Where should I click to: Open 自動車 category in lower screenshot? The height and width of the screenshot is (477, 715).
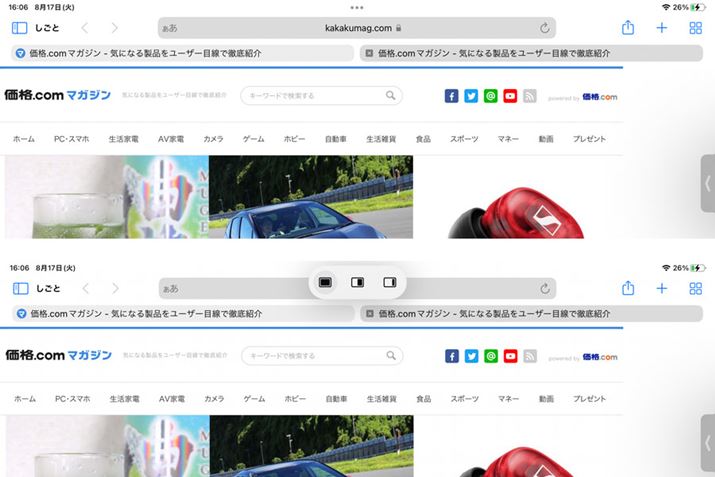point(337,399)
